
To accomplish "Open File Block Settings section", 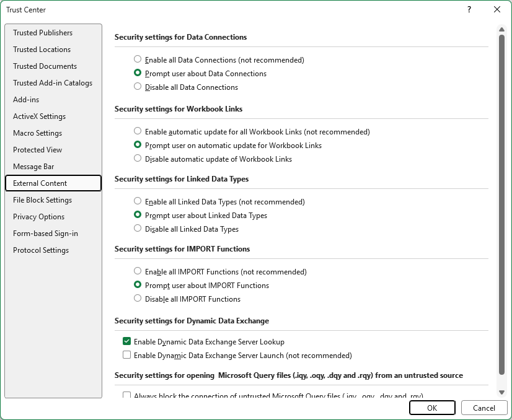I will pyautogui.click(x=53, y=199).
